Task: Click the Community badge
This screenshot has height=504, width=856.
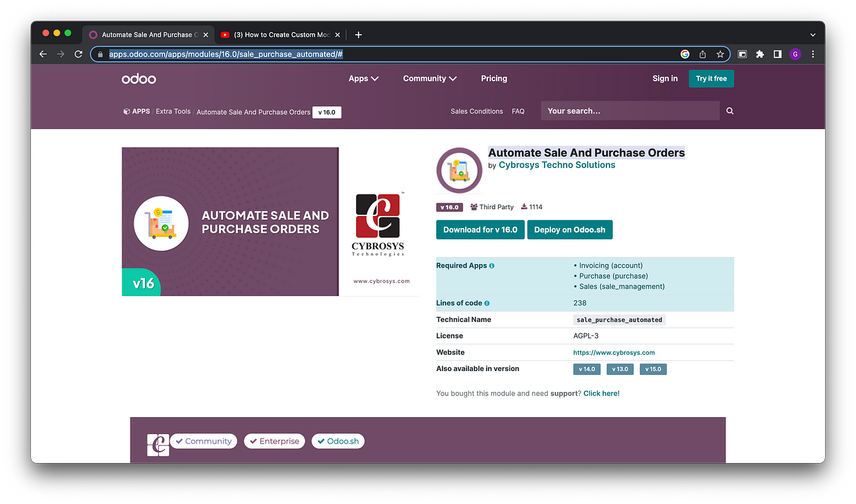Action: (x=204, y=442)
